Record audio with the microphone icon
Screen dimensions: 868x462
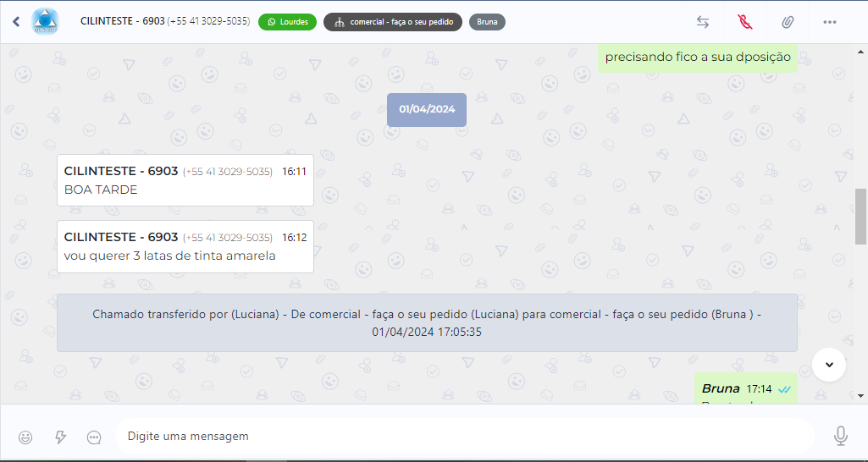(x=840, y=436)
